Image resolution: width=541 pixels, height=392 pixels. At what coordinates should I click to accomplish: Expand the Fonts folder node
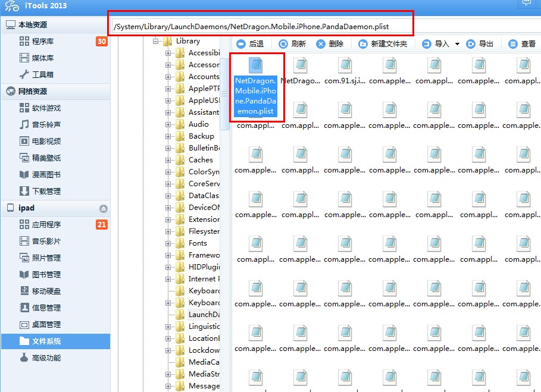click(168, 243)
